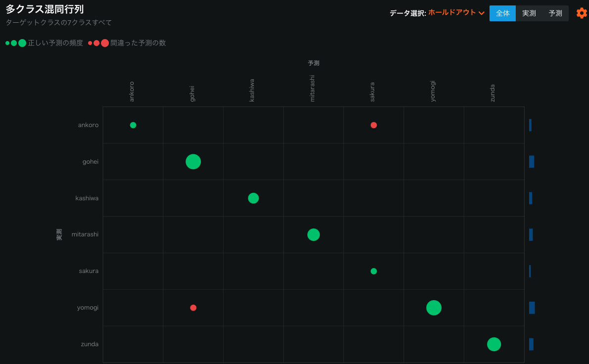Select the kashiwa row label
The height and width of the screenshot is (364, 589).
tap(87, 198)
